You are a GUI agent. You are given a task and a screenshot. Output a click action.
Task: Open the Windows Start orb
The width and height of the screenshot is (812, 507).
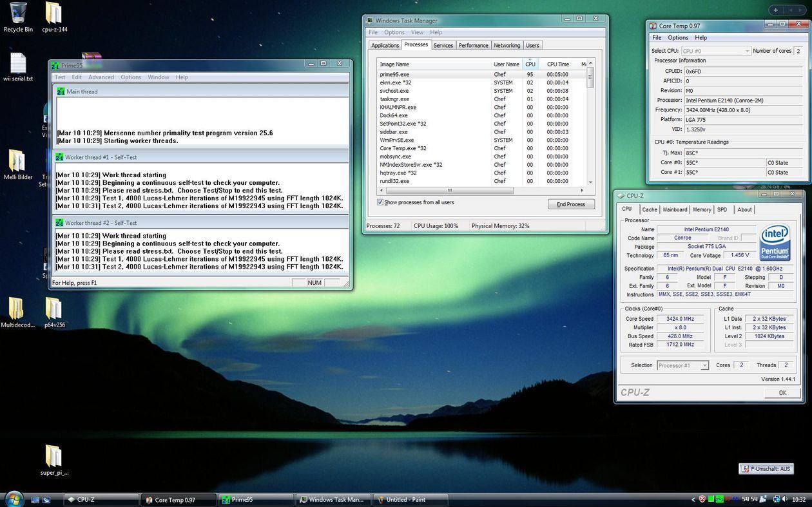click(x=13, y=499)
